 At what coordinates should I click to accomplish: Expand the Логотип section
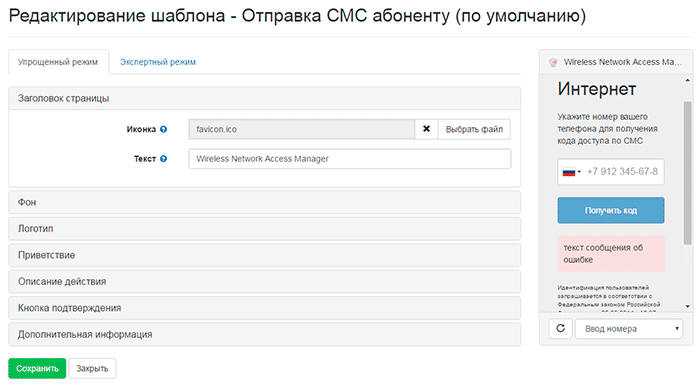click(264, 229)
